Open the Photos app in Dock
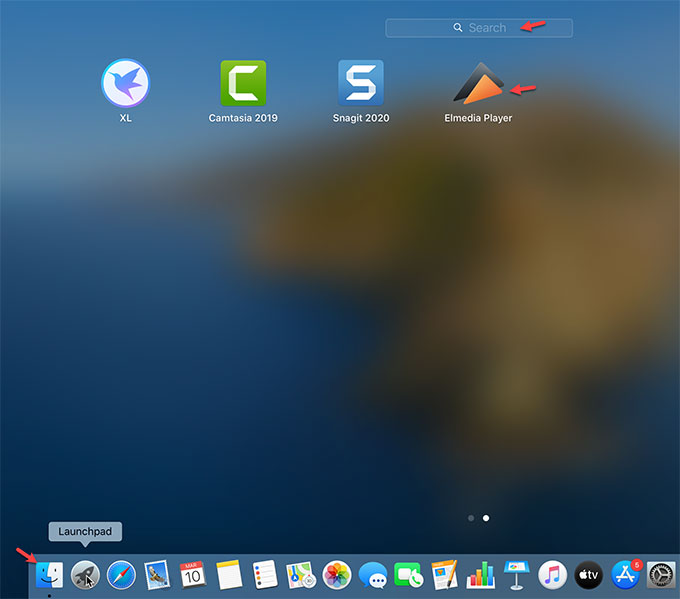 point(337,575)
